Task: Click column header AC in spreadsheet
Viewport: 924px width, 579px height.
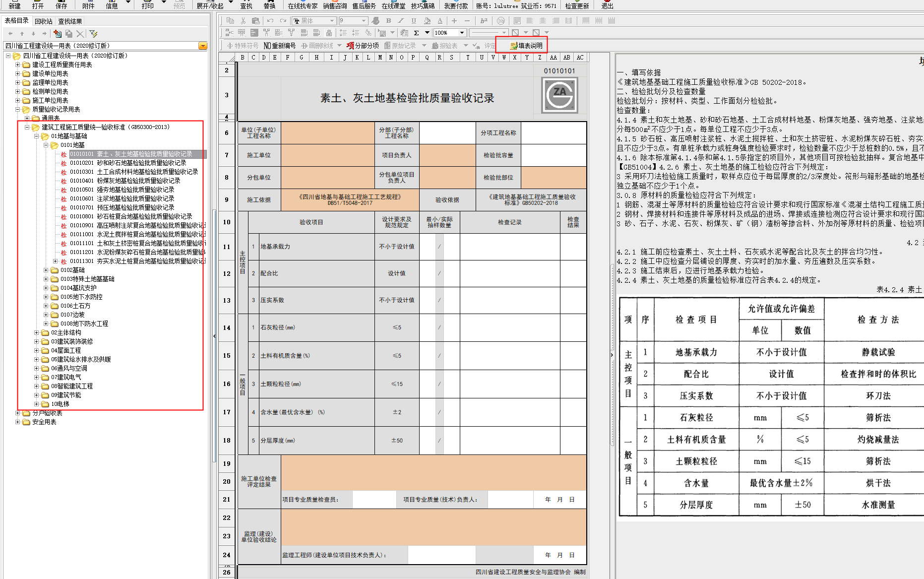Action: [580, 58]
